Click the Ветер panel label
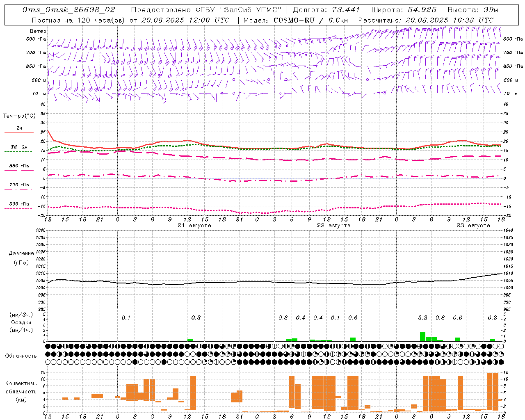This screenshot has height=420, width=525. tap(38, 31)
